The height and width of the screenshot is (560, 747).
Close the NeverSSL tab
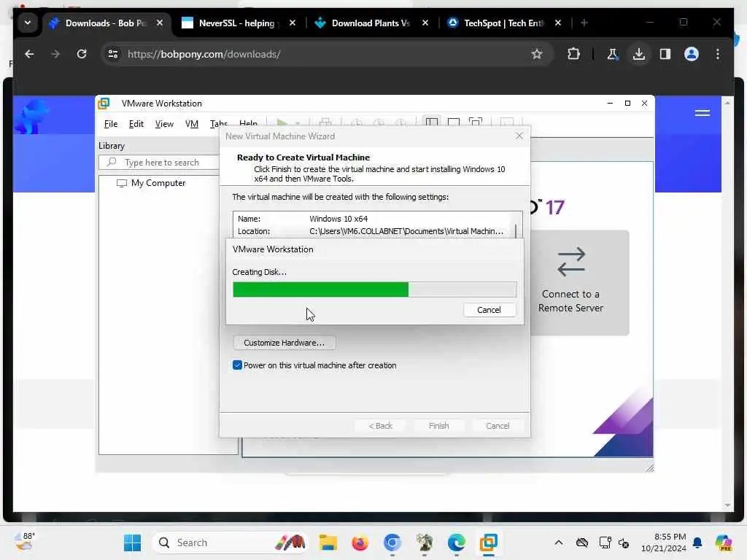point(293,23)
